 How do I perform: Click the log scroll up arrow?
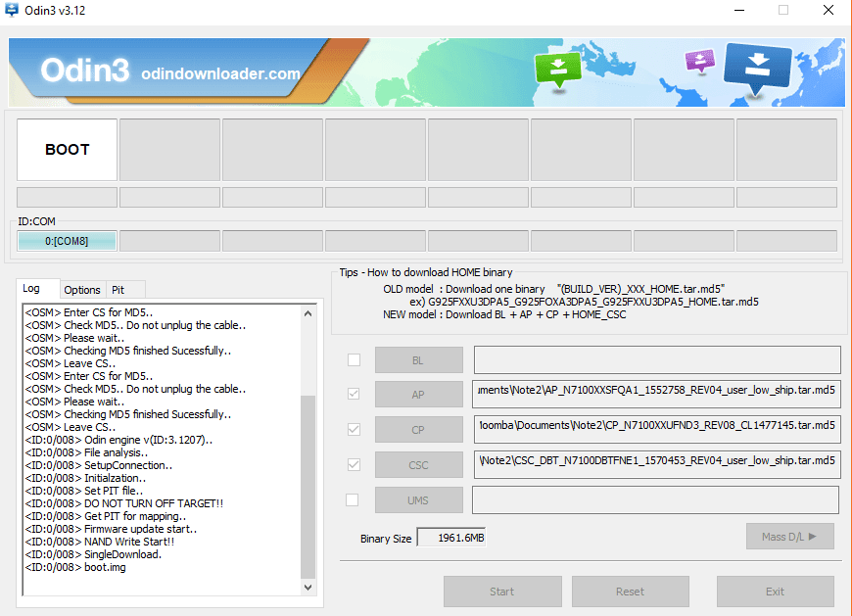(308, 313)
